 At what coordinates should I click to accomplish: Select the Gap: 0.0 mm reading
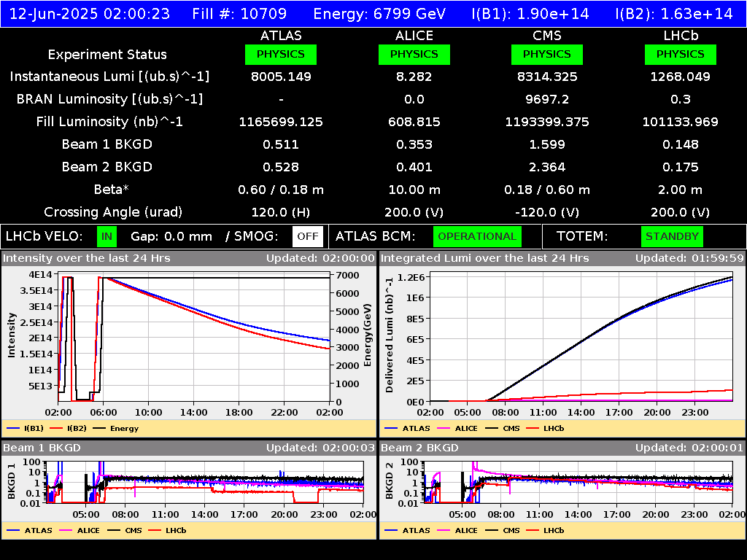171,237
